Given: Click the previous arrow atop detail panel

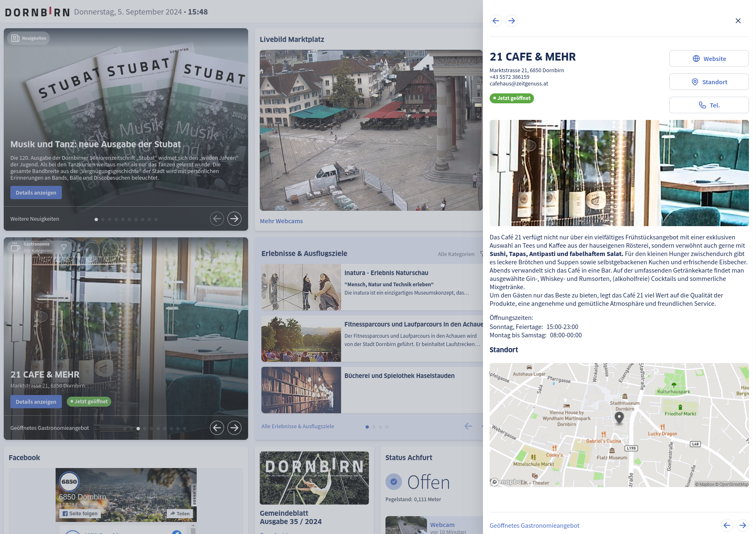Looking at the screenshot, I should click(x=496, y=21).
